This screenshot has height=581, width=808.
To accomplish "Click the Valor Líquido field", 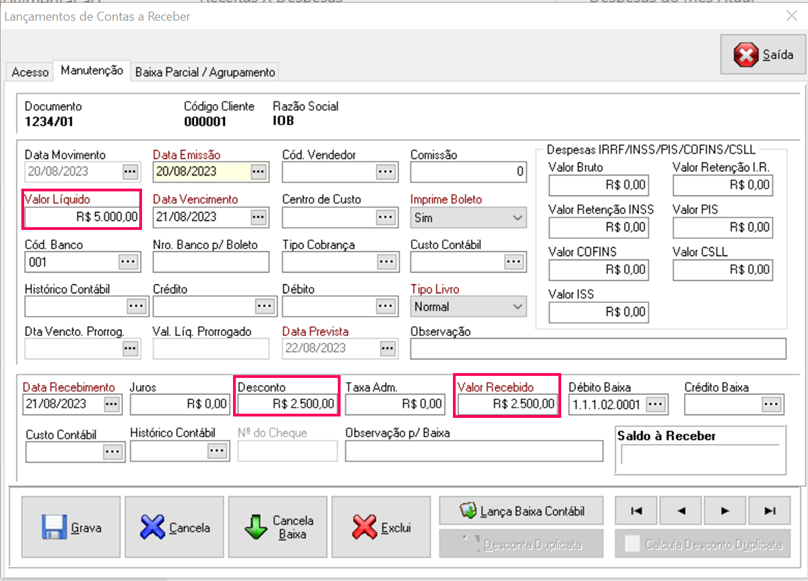I will tap(82, 217).
